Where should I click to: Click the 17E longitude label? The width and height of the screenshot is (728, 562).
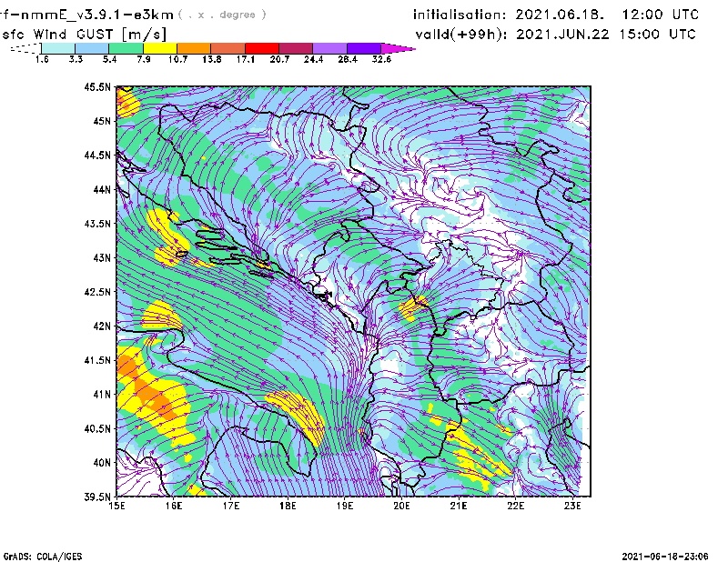[x=231, y=506]
